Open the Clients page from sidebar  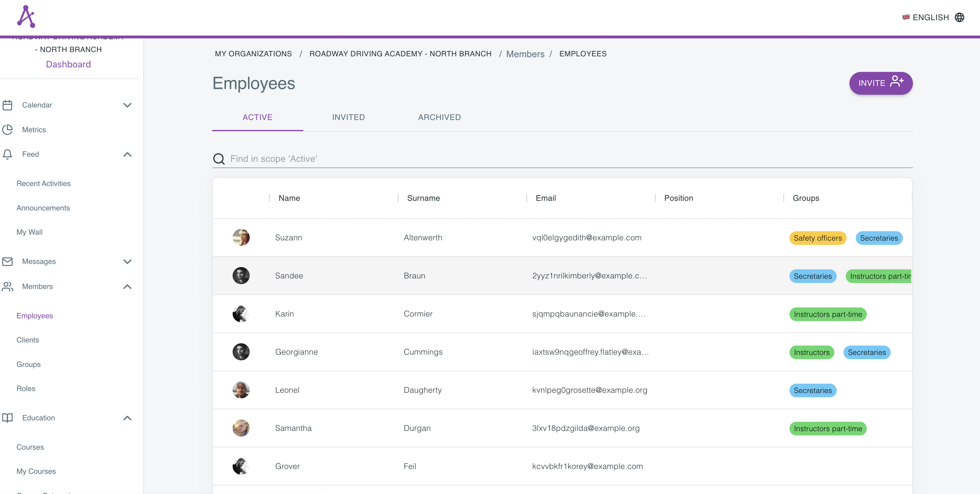(x=28, y=340)
